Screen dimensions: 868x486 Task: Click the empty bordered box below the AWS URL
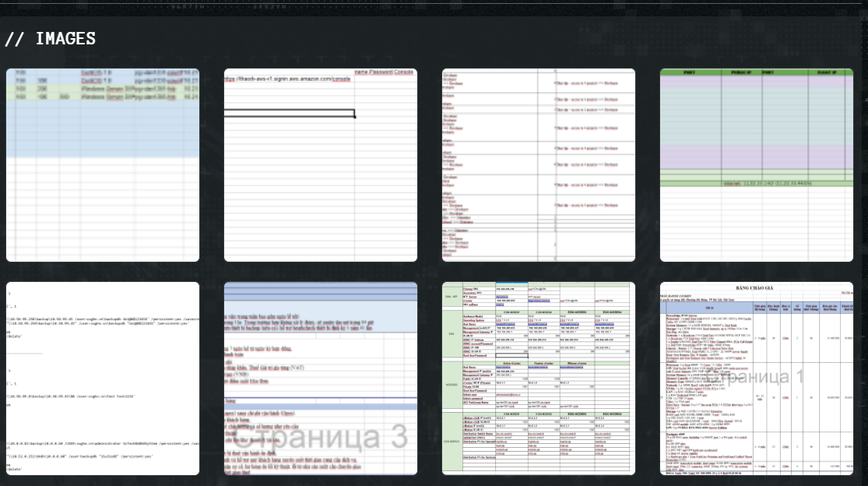(x=290, y=114)
